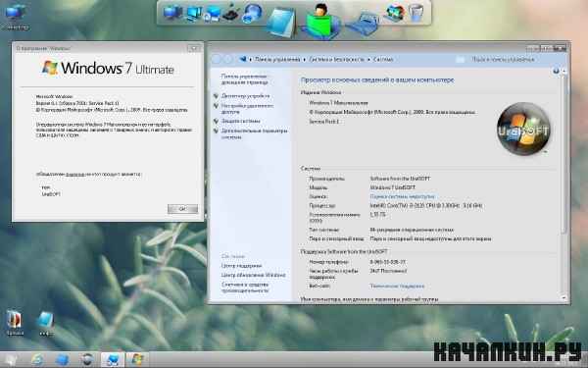This screenshot has width=588, height=368.
Task: Select the Windows 7 UralSOFT model text
Action: pyautogui.click(x=393, y=187)
